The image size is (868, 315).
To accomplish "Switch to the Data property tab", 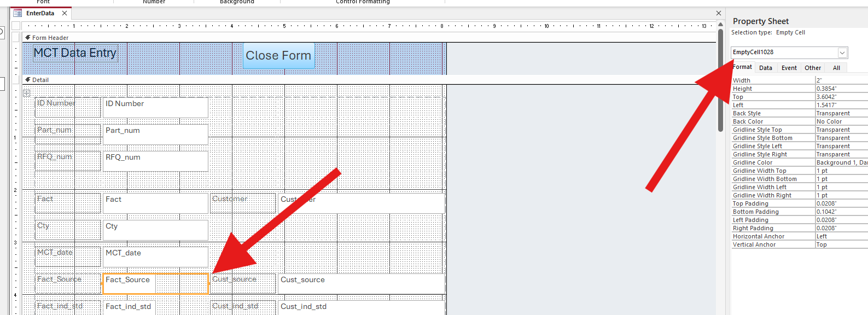I will tap(766, 68).
